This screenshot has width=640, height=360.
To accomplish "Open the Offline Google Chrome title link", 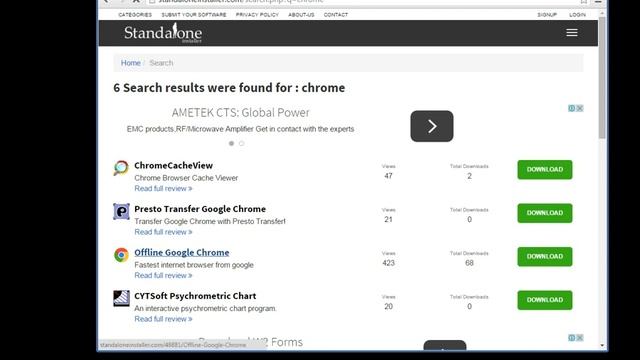I will (x=182, y=252).
